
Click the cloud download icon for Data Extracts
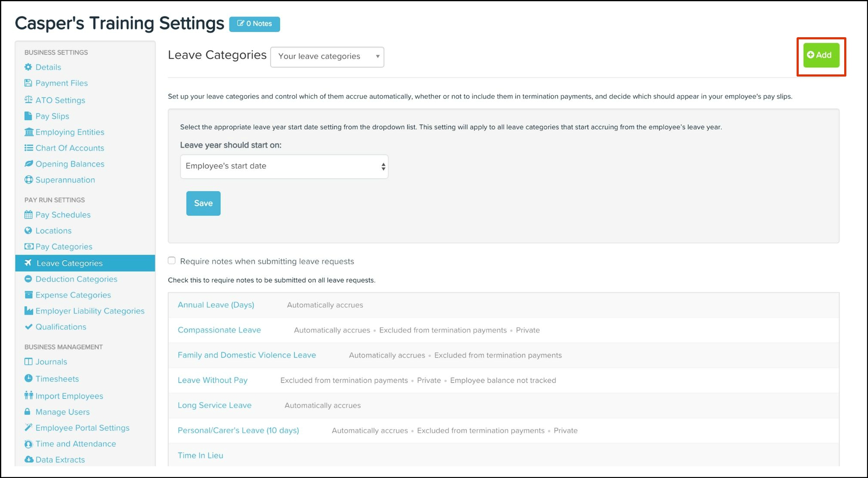(29, 459)
